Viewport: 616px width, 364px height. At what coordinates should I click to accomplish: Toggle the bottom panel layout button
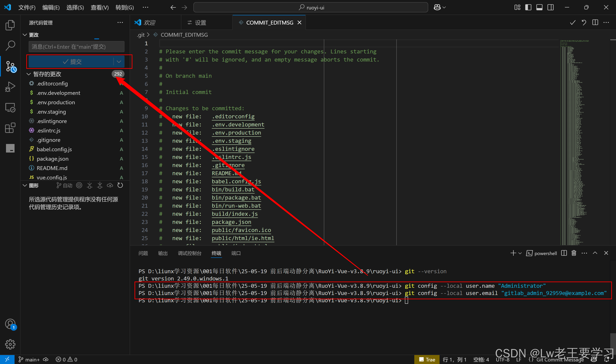click(x=539, y=7)
